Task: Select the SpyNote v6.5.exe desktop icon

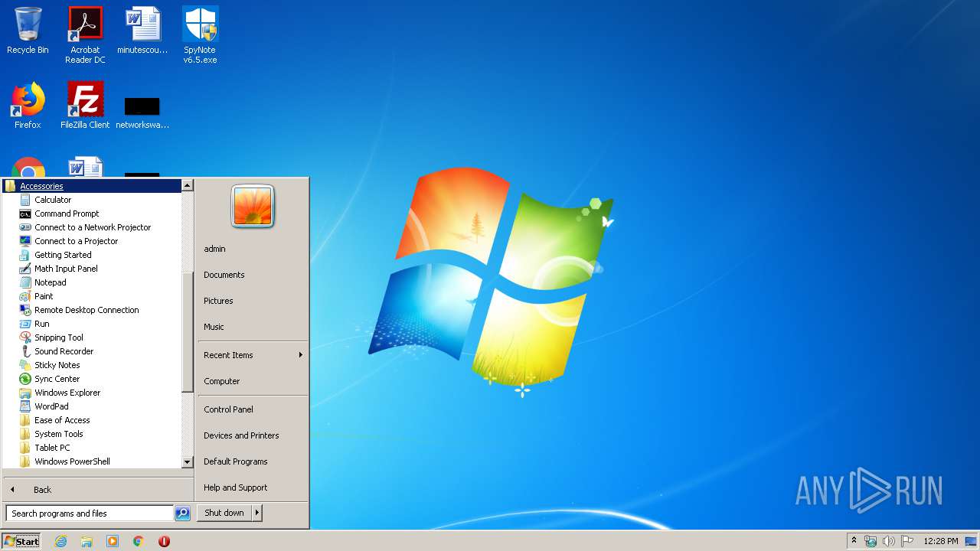Action: click(x=200, y=35)
